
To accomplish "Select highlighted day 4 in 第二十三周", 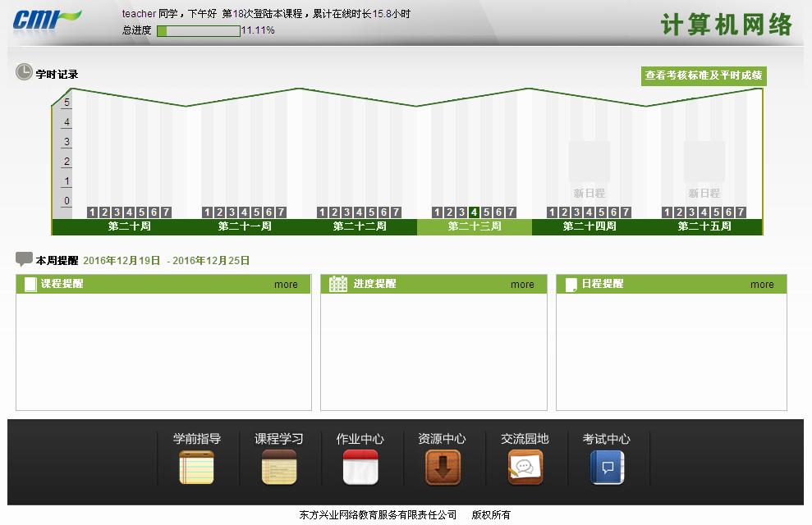I will click(474, 212).
